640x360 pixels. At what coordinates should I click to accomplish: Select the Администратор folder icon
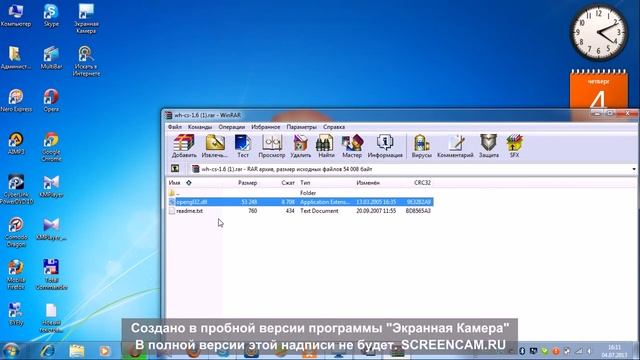point(16,58)
